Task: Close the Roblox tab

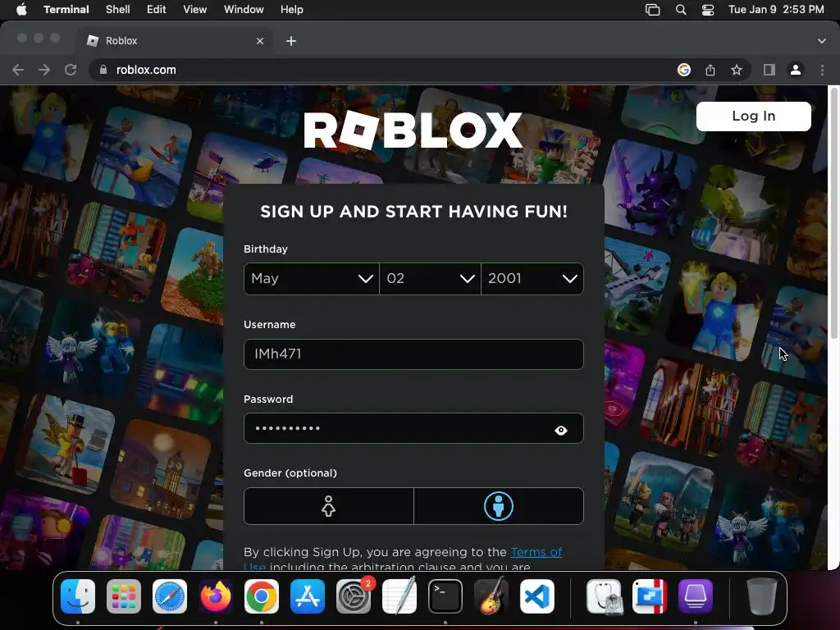Action: 260,41
